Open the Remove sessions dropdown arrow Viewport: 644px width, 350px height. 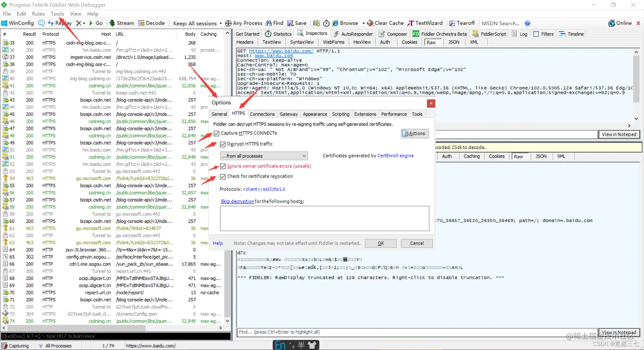click(x=84, y=23)
